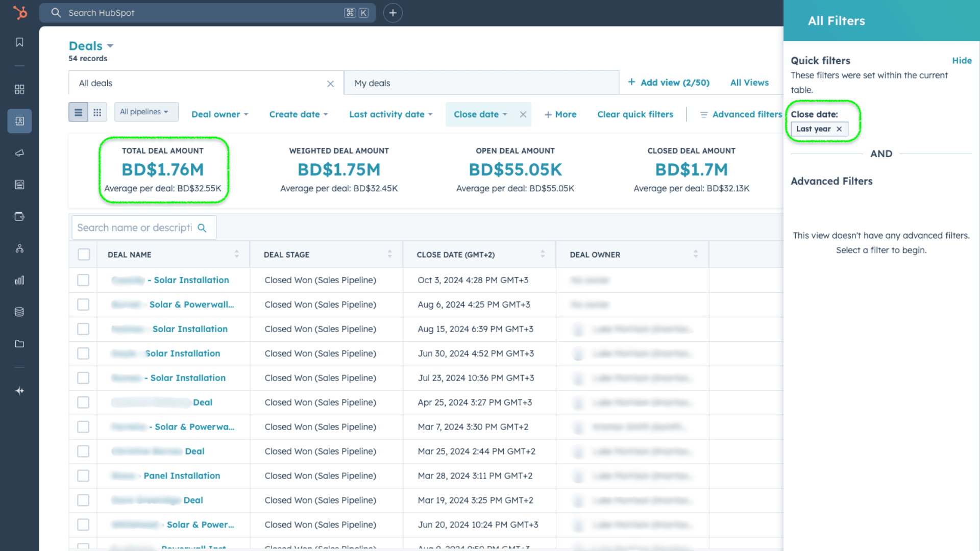Click Closed Won stage for Apr 25 deal
Viewport: 980px width, 551px height.
pos(320,403)
